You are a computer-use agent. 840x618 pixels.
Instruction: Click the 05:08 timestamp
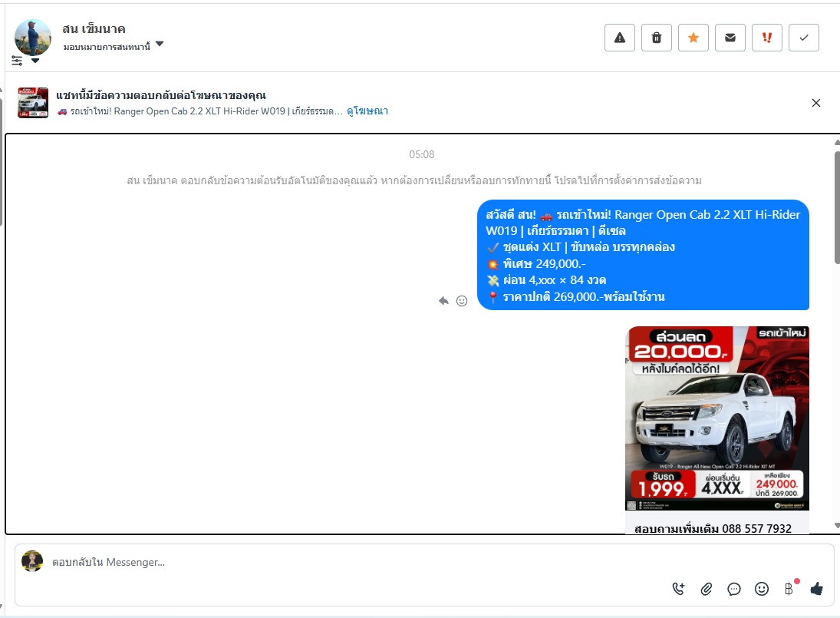point(422,154)
